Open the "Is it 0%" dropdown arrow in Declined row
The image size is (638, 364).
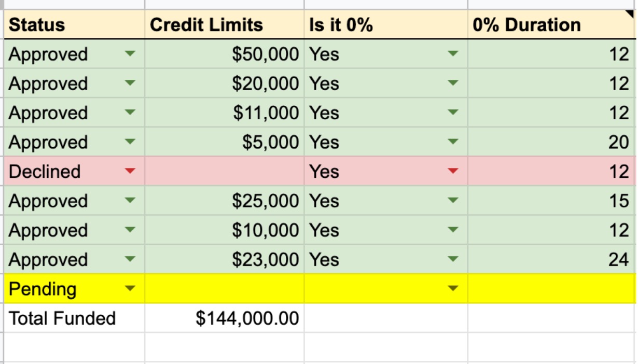click(453, 171)
